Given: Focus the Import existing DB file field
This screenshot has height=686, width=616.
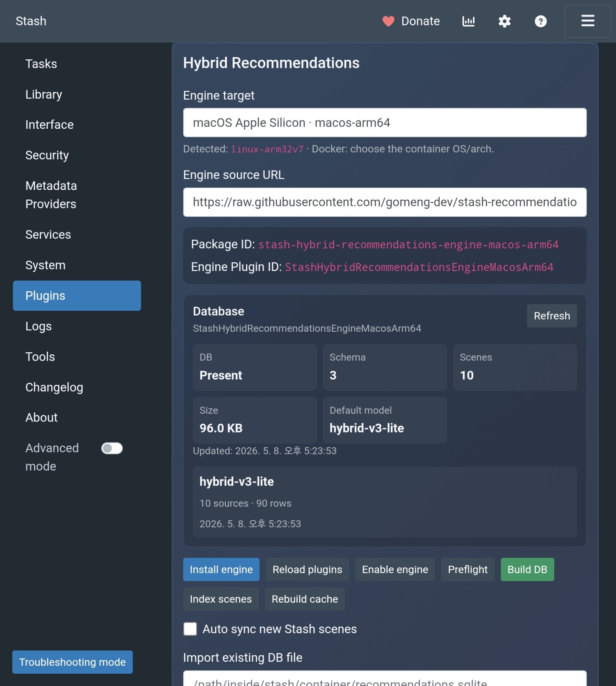Looking at the screenshot, I should coord(385,679).
